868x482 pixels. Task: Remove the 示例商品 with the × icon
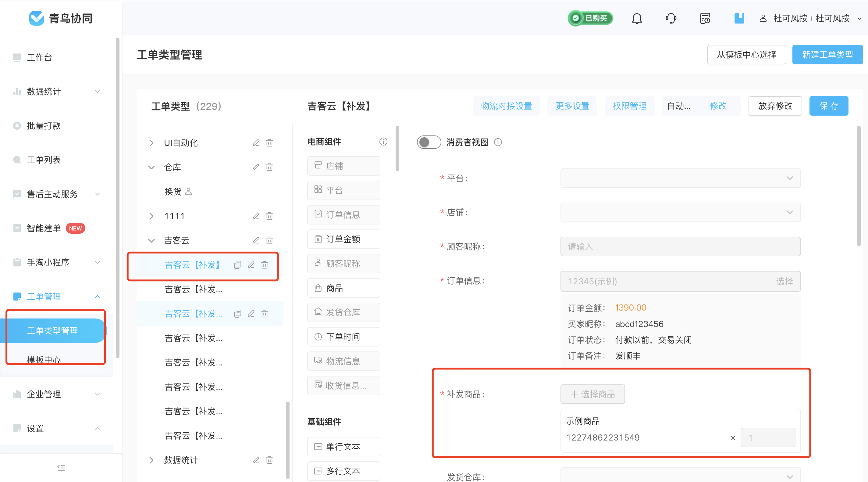pyautogui.click(x=733, y=438)
